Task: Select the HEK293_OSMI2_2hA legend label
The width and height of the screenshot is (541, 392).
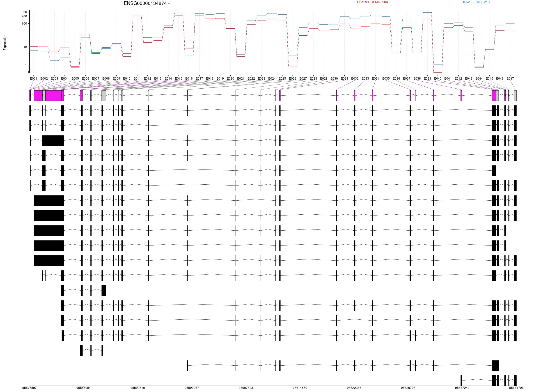Action: coord(372,2)
